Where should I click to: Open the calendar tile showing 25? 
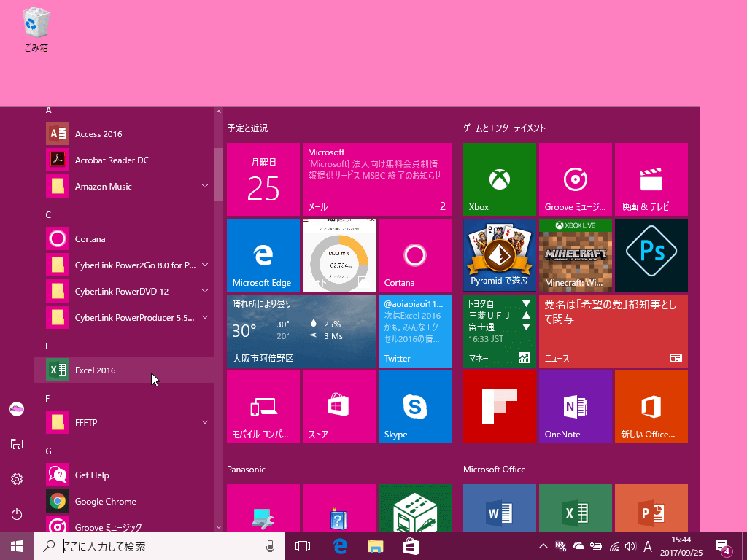tap(263, 179)
